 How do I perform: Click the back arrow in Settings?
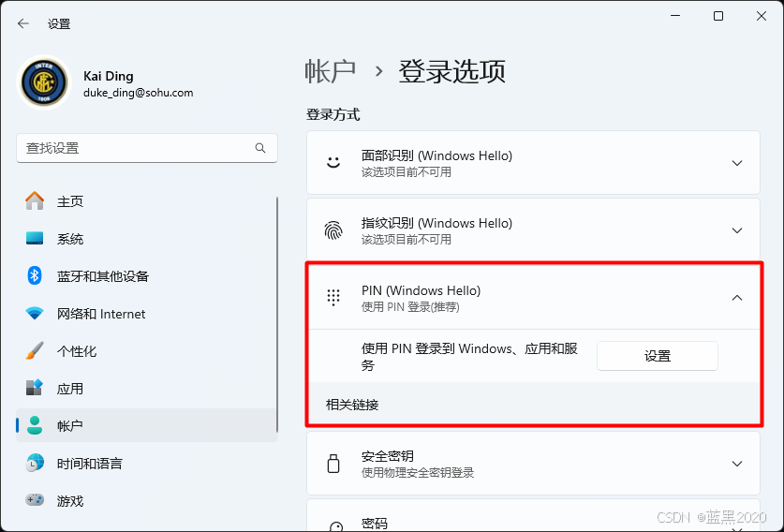[x=23, y=23]
